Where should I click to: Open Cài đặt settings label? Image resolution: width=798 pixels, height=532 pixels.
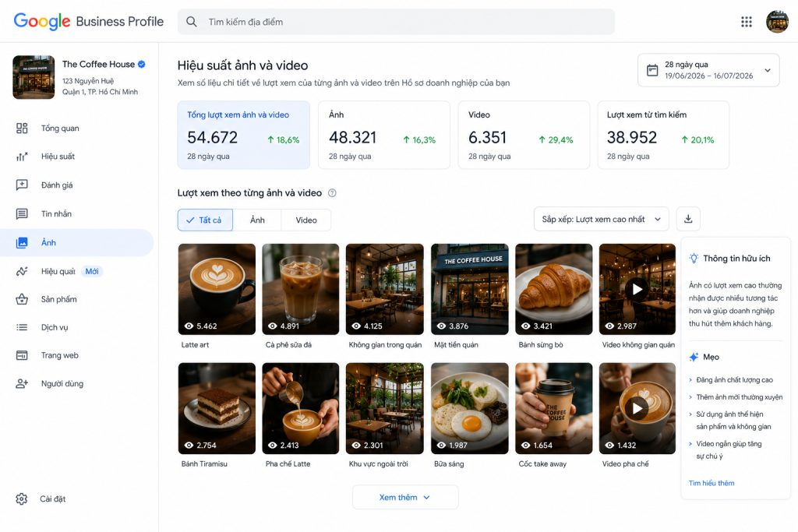53,499
